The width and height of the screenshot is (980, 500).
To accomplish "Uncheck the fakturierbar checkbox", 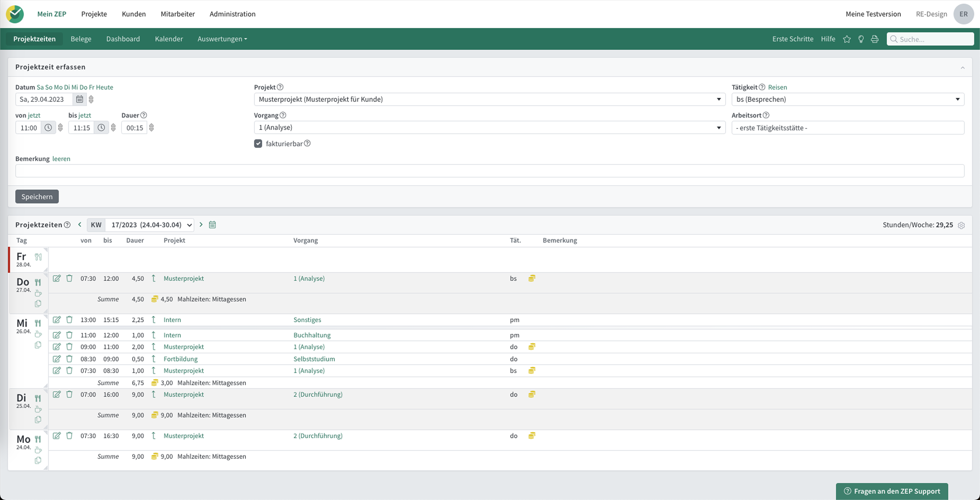I will (x=258, y=144).
